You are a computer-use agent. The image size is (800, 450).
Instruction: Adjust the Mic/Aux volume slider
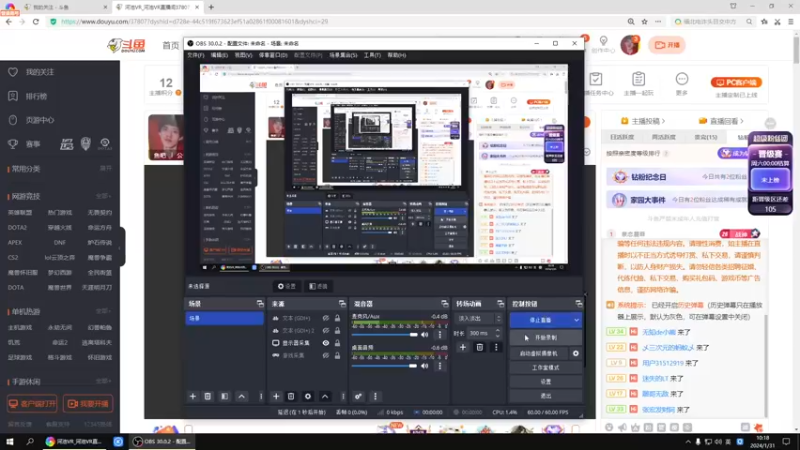pos(384,335)
